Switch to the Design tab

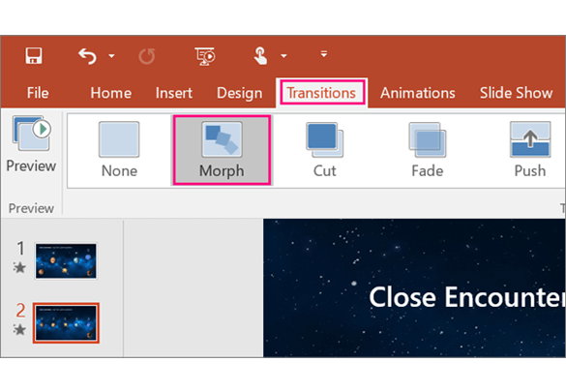pyautogui.click(x=239, y=93)
